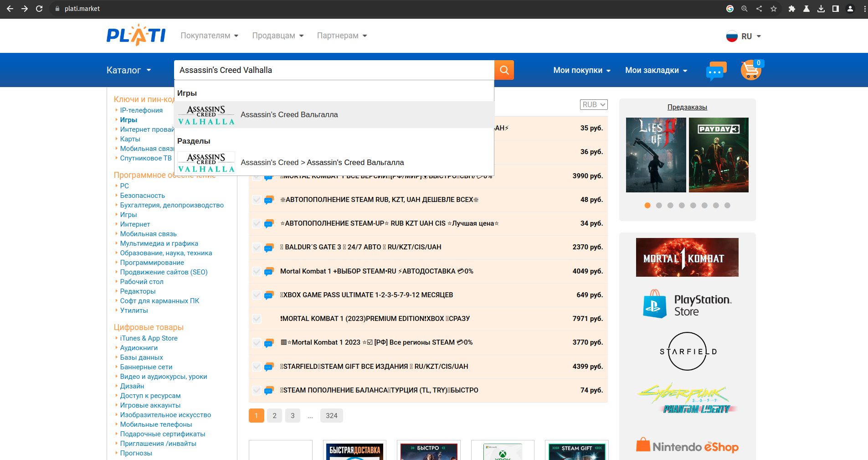This screenshot has width=868, height=460.
Task: Toggle checkmark for Mortal Kombat 1 2023 3770 руб. offer
Action: point(257,342)
